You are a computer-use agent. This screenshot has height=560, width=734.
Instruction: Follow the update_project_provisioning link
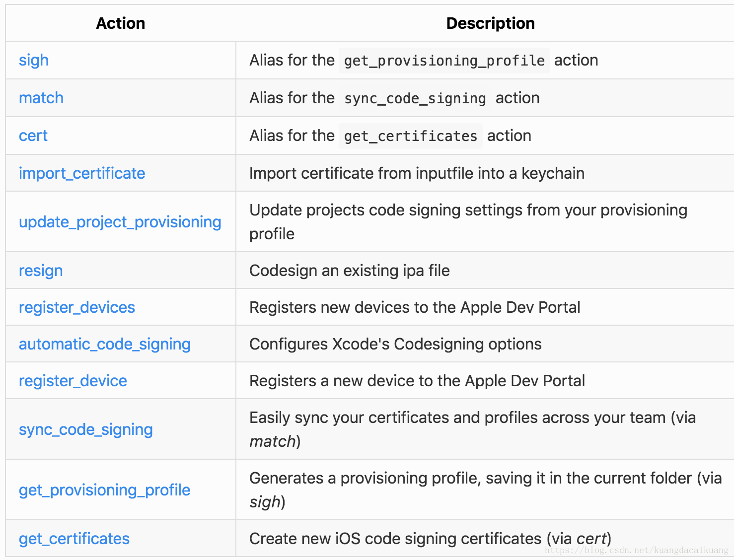(x=120, y=222)
